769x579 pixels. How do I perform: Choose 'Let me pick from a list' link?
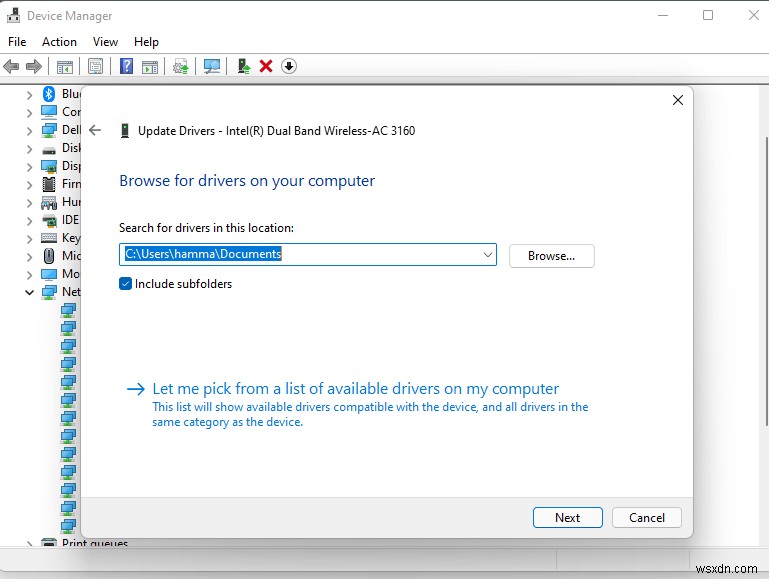(x=356, y=389)
